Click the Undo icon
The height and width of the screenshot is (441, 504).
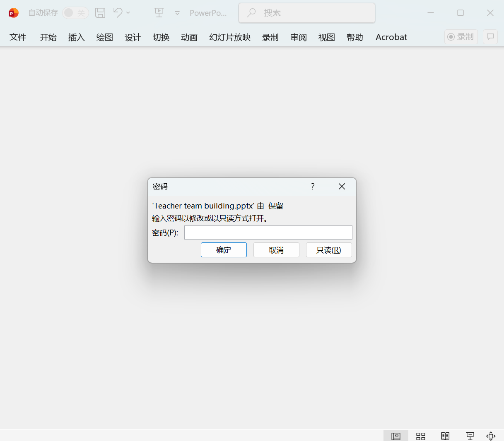tap(117, 13)
